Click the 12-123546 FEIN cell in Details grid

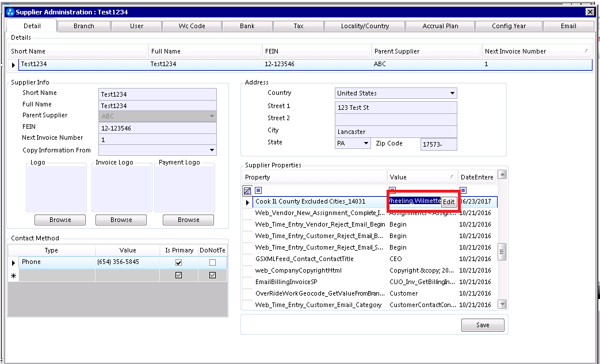coord(317,64)
